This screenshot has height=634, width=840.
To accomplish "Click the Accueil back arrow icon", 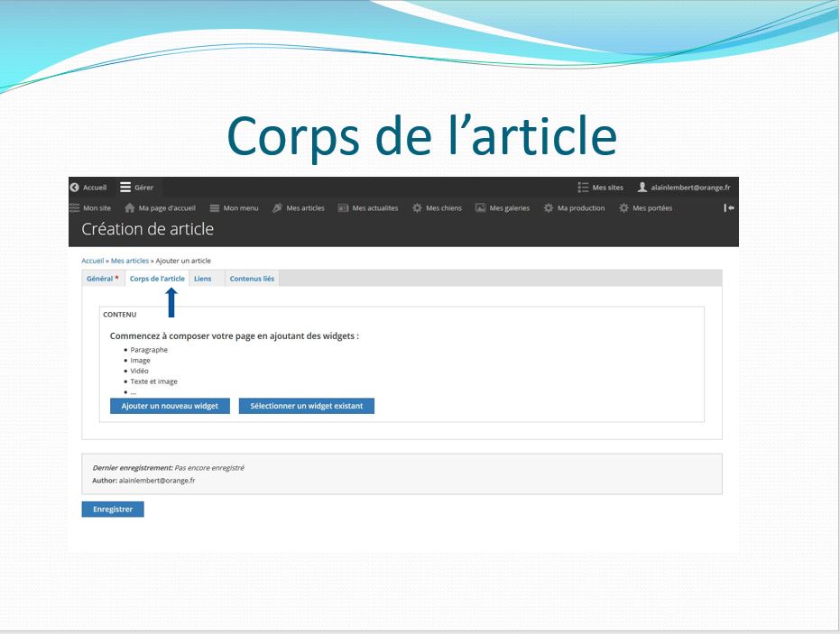I will tap(74, 188).
